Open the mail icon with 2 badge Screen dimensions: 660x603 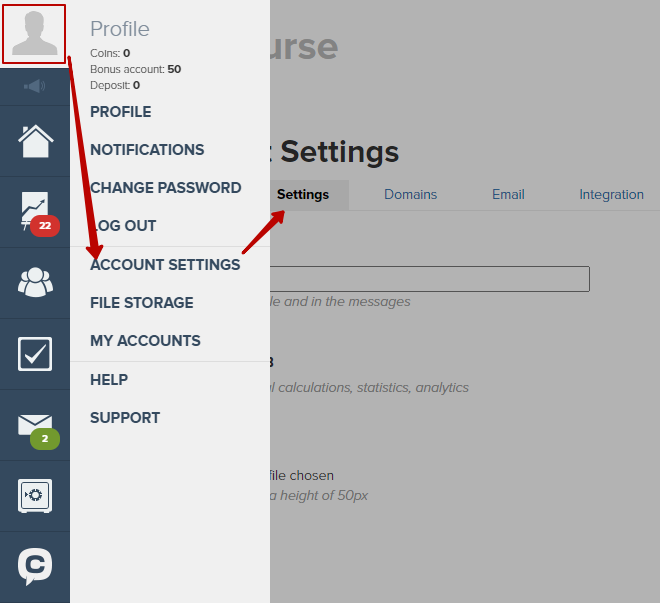pos(38,431)
